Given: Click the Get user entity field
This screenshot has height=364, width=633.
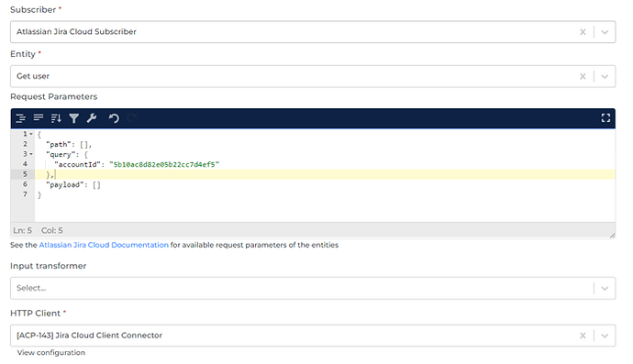Looking at the screenshot, I should pos(313,76).
